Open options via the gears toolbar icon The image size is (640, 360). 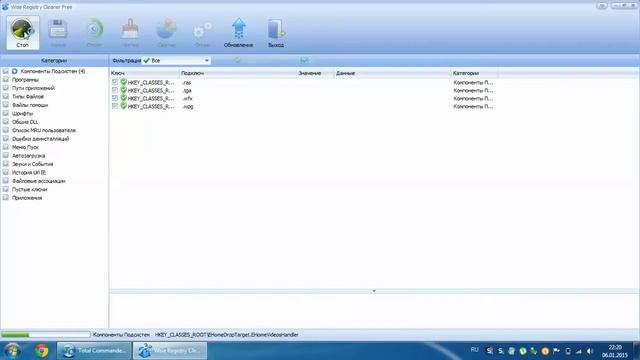[202, 31]
